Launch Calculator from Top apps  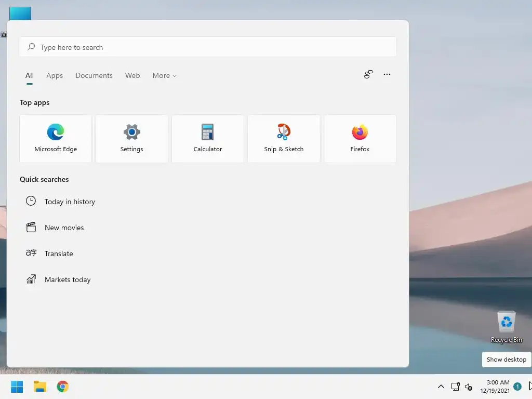(208, 138)
